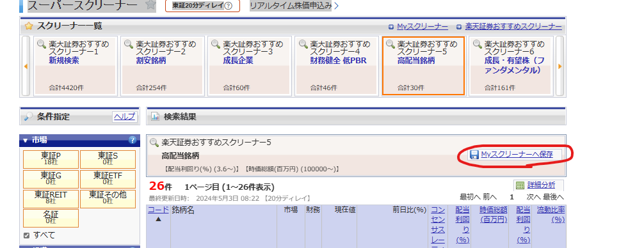Sort by 時価総額(百万円) column header
The width and height of the screenshot is (644, 248).
494,214
